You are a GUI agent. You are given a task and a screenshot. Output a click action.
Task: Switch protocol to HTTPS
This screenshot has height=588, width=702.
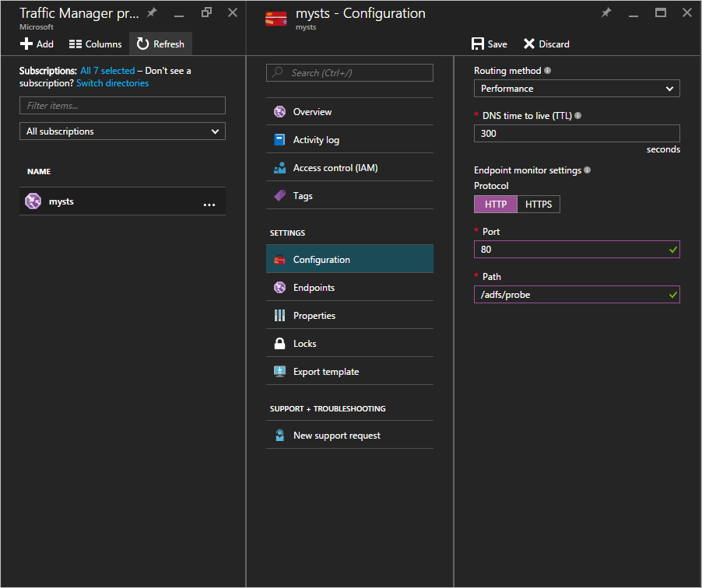coord(539,205)
